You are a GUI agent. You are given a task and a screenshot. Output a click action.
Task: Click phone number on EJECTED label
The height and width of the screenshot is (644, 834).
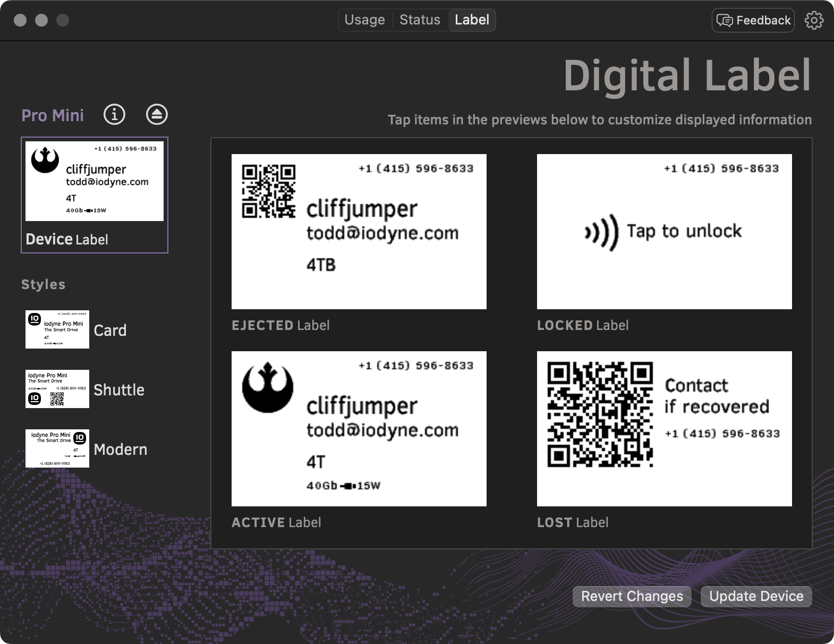[416, 168]
